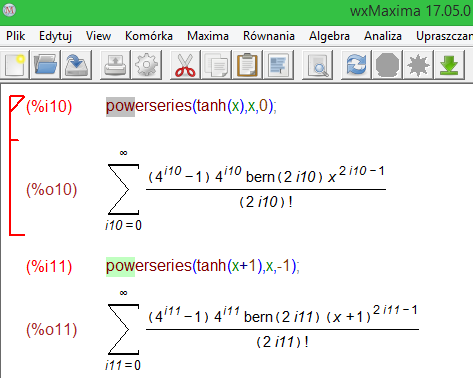Collapse the %i10 cell via the red triangle in its bracket
Image resolution: width=473 pixels, height=378 pixels.
(16, 103)
